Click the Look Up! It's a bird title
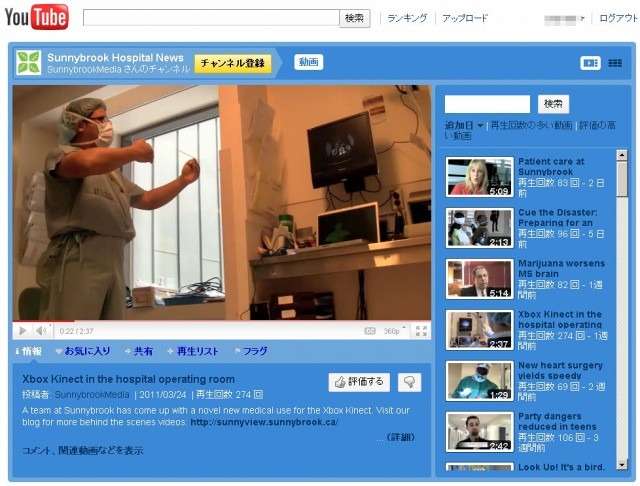Viewport: 640px width, 486px height. click(x=562, y=467)
